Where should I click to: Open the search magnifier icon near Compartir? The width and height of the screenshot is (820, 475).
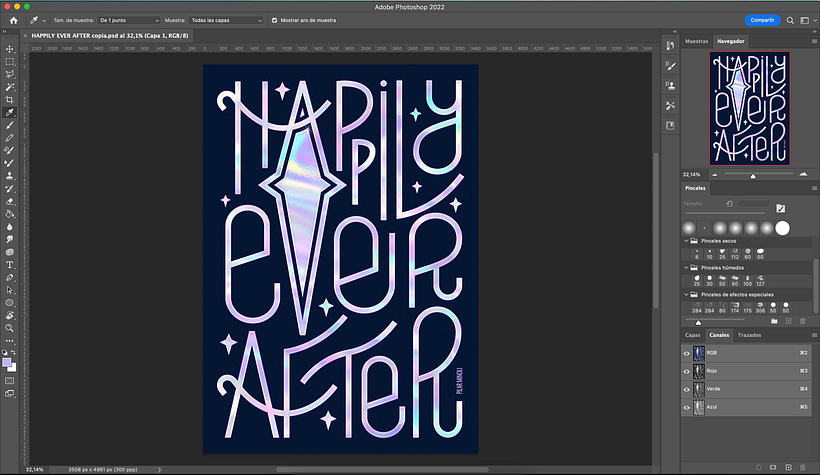coord(790,20)
